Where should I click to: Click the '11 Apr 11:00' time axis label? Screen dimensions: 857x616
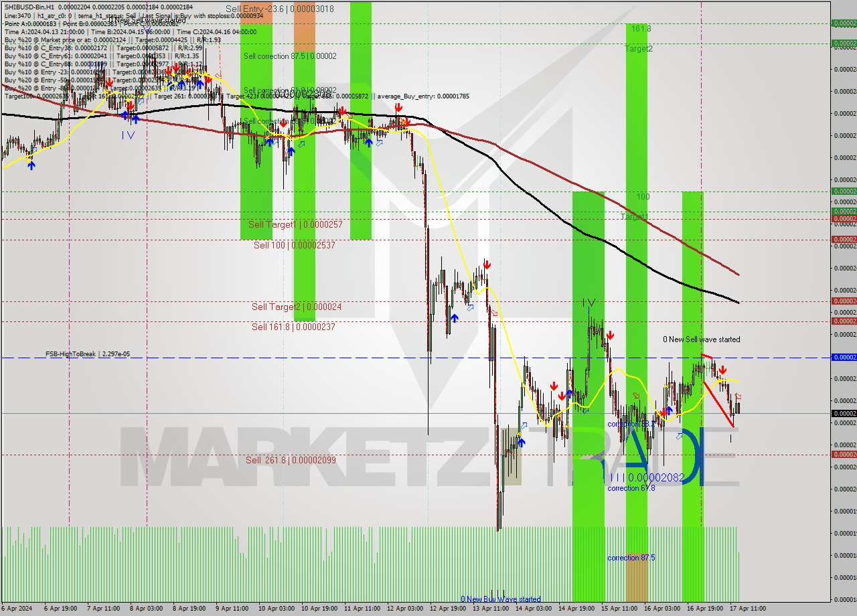click(362, 609)
